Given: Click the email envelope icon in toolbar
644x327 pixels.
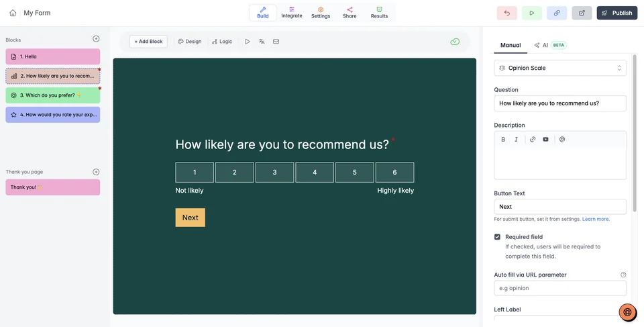Looking at the screenshot, I should [x=276, y=42].
